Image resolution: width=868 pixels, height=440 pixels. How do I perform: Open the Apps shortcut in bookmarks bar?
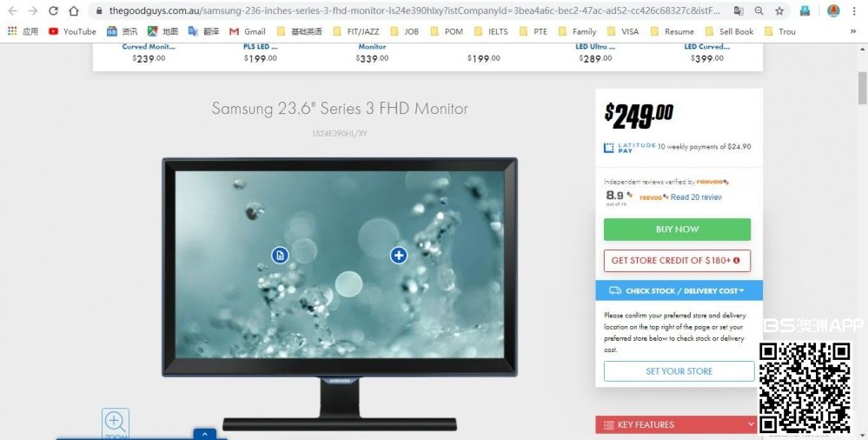click(x=23, y=31)
